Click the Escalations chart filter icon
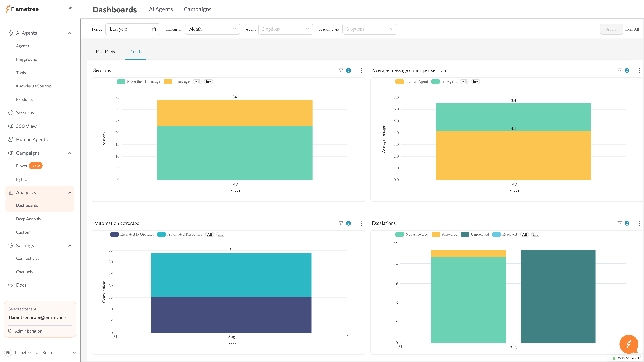Screen dimensions: 644x362 coord(620,223)
